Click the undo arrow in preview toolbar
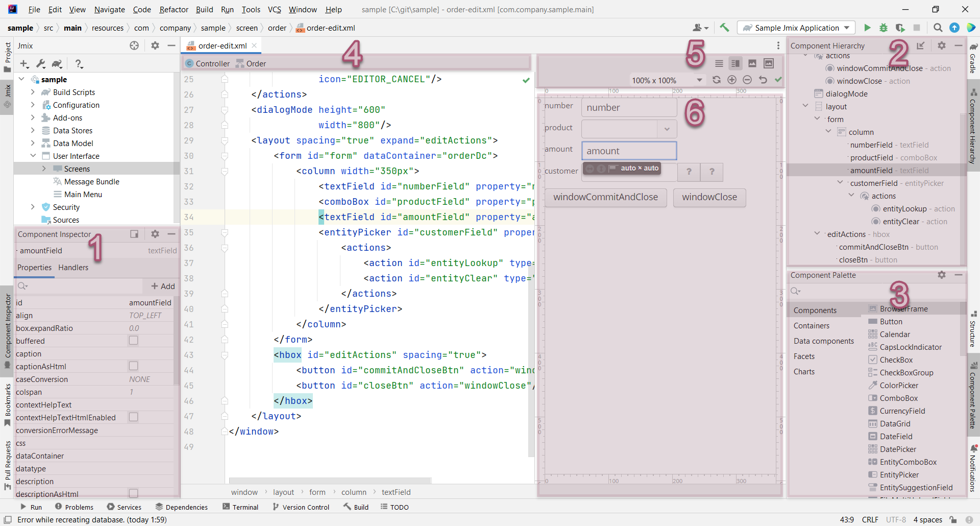980x526 pixels. pos(763,80)
